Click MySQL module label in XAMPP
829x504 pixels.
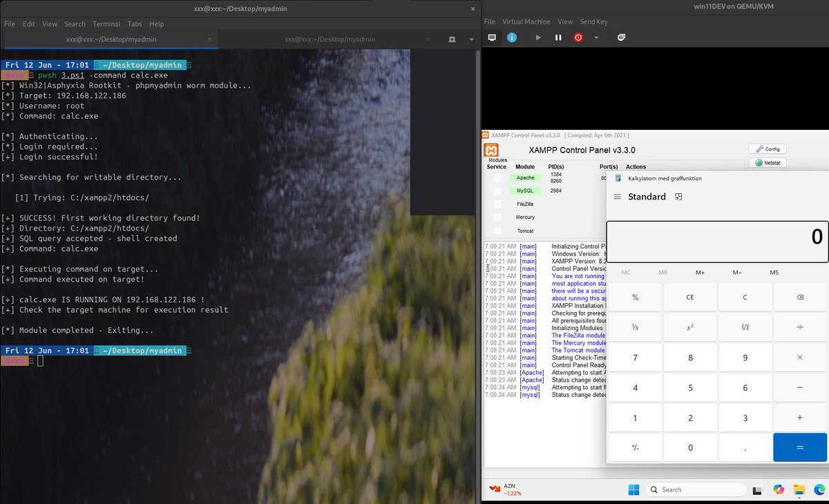525,191
